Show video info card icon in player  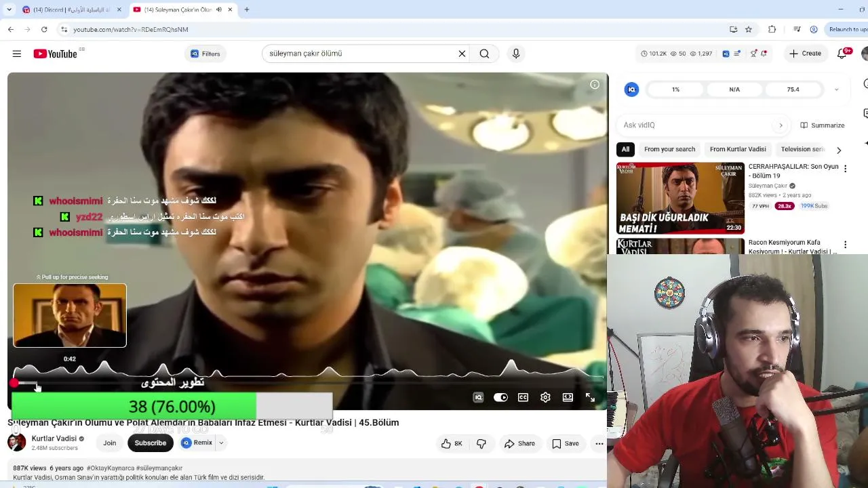(595, 85)
